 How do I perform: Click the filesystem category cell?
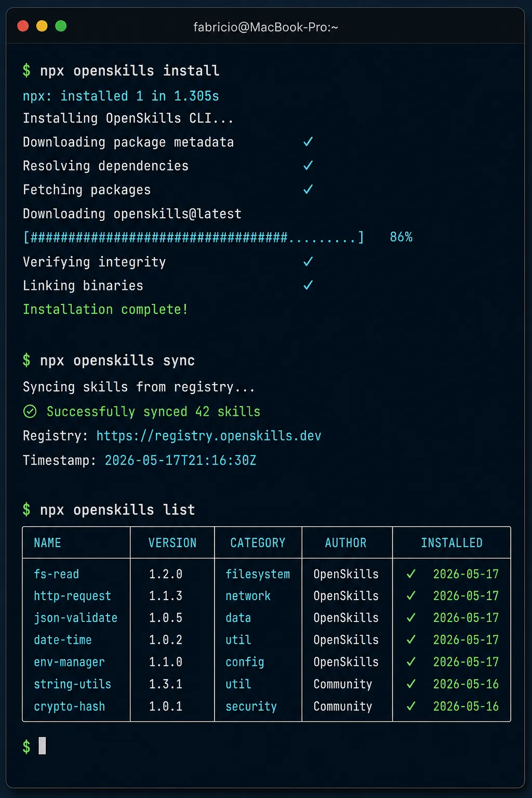(258, 574)
